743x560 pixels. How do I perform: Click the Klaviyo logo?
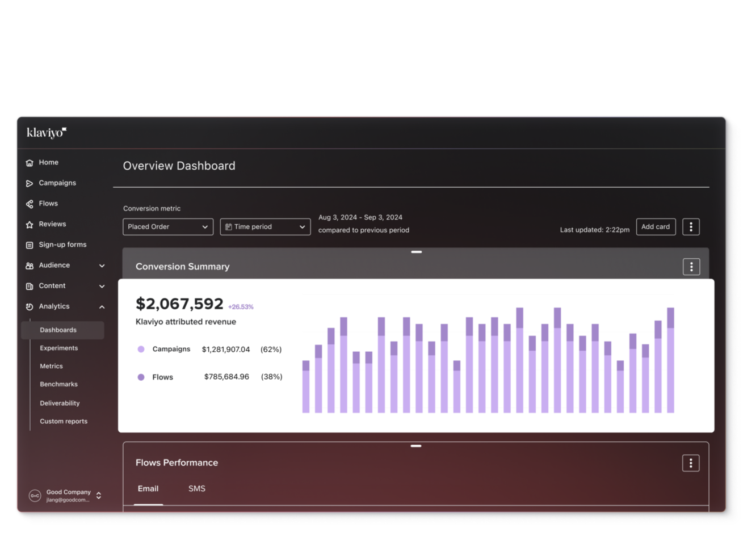pyautogui.click(x=47, y=133)
